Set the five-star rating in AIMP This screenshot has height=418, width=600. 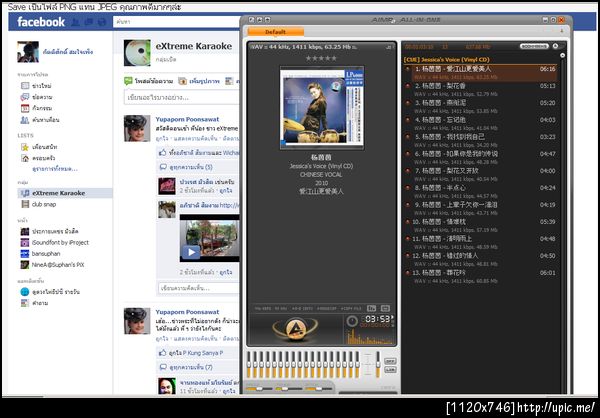(x=321, y=58)
